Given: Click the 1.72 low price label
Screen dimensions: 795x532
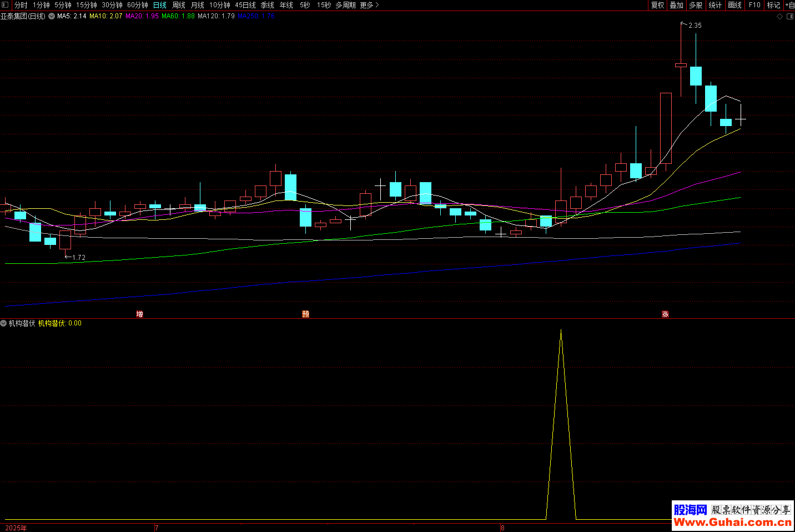Looking at the screenshot, I should [79, 258].
